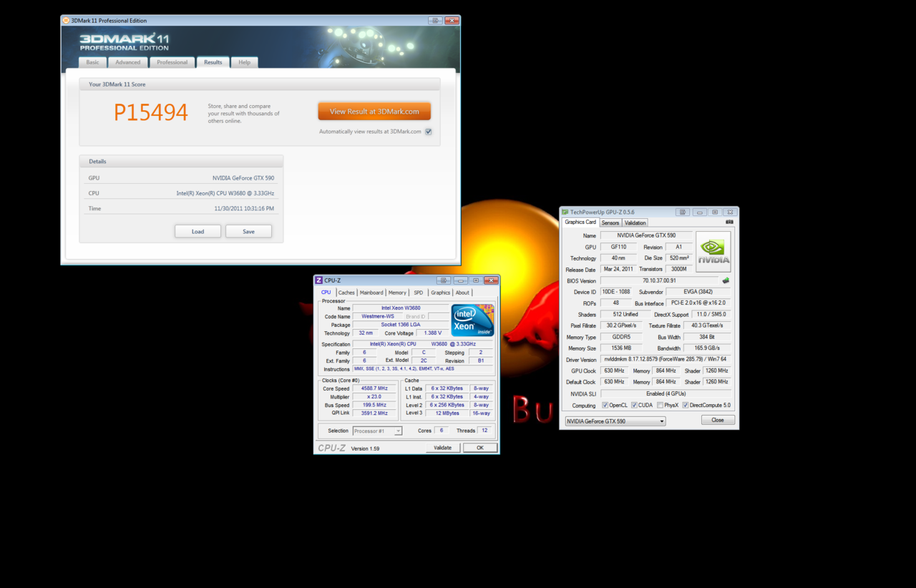Toggle the PhysX checkbox in GPU-Z

(x=660, y=406)
